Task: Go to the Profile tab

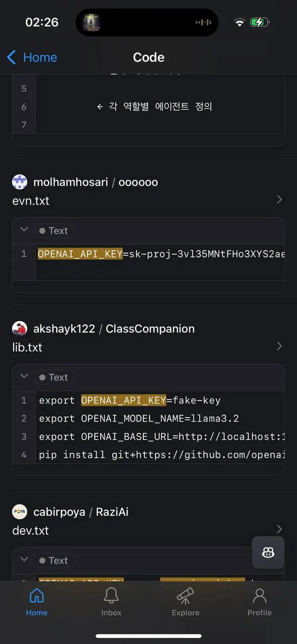Action: 260,602
